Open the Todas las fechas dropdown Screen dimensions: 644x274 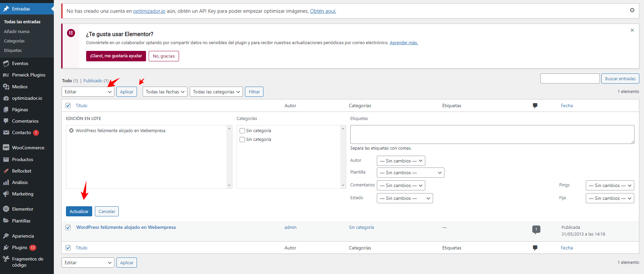tap(165, 92)
